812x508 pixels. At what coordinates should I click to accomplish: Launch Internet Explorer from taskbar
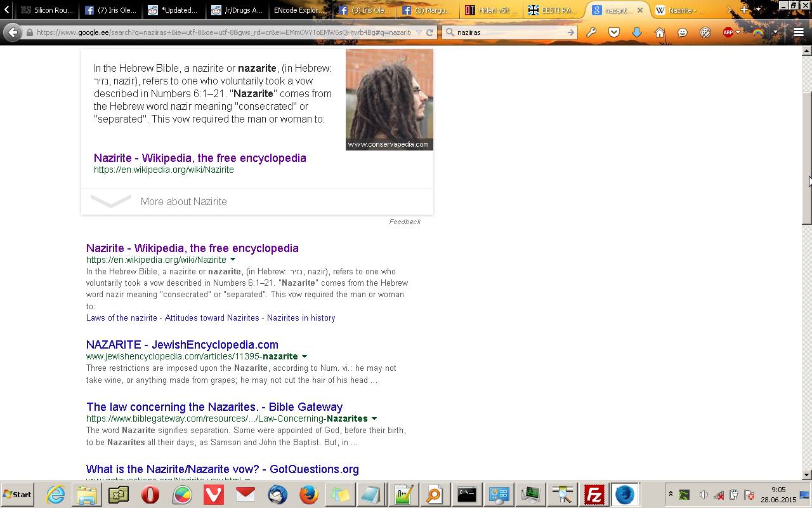[x=56, y=494]
